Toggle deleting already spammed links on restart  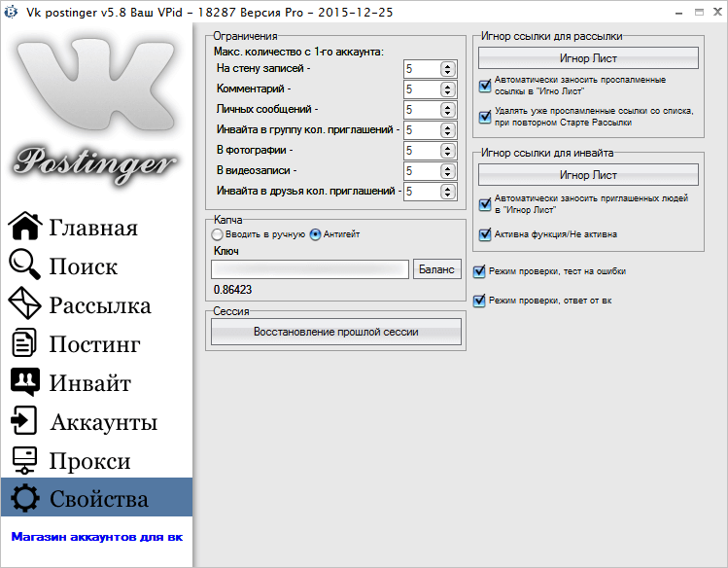485,117
